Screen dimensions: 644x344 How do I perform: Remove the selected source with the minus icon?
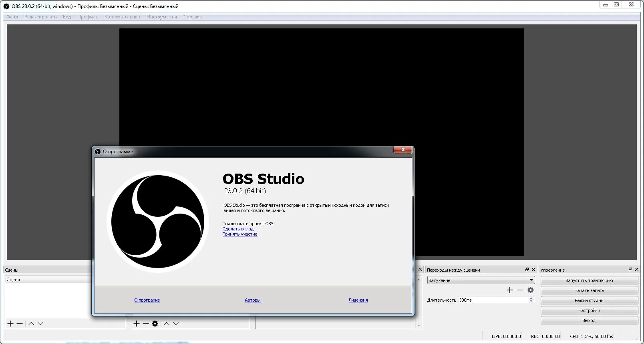146,324
